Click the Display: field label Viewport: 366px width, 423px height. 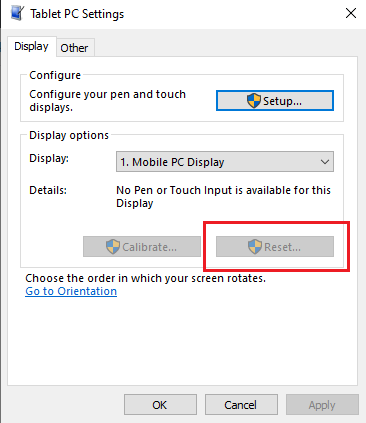click(x=49, y=158)
